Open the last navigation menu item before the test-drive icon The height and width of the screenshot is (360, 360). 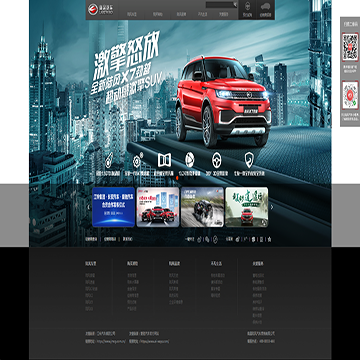click(x=223, y=14)
